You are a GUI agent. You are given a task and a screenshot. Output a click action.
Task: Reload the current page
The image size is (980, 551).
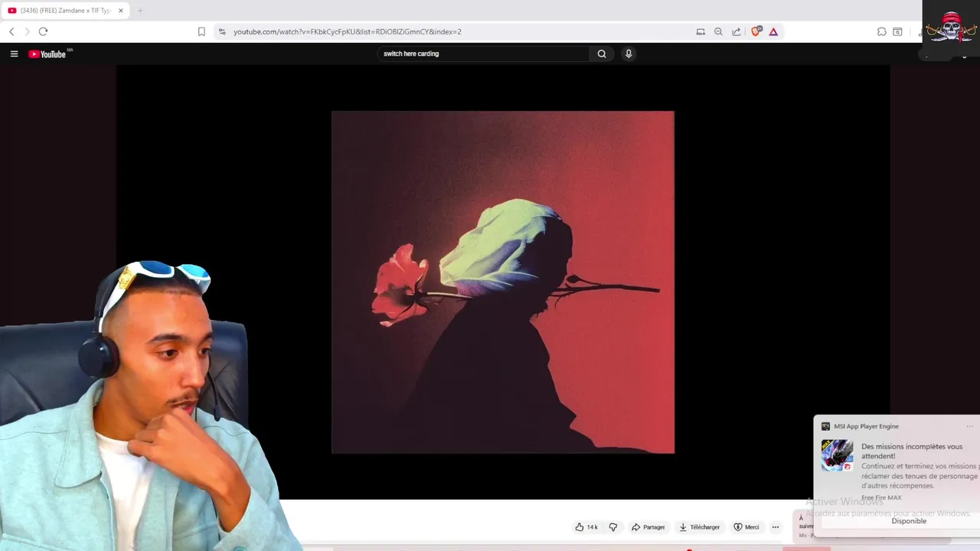[x=43, y=31]
